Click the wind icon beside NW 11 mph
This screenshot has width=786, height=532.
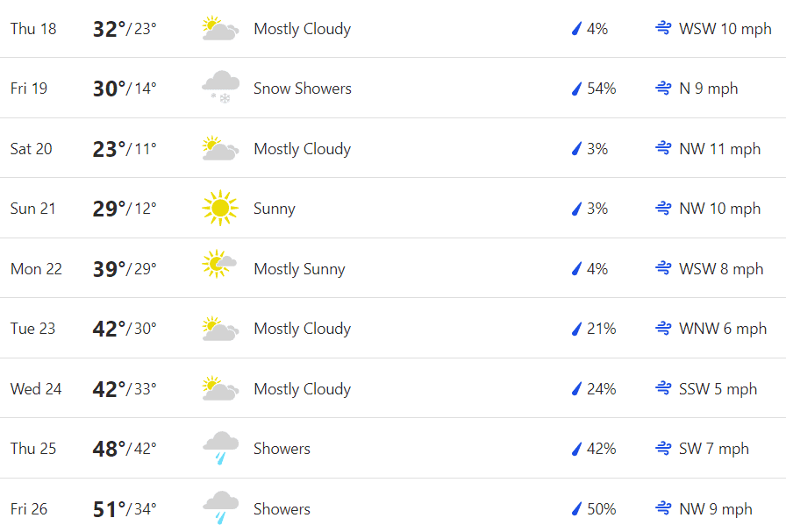click(663, 148)
